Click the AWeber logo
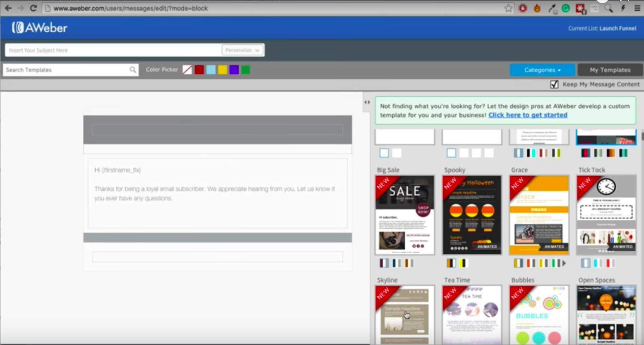The height and width of the screenshot is (345, 644). [39, 28]
